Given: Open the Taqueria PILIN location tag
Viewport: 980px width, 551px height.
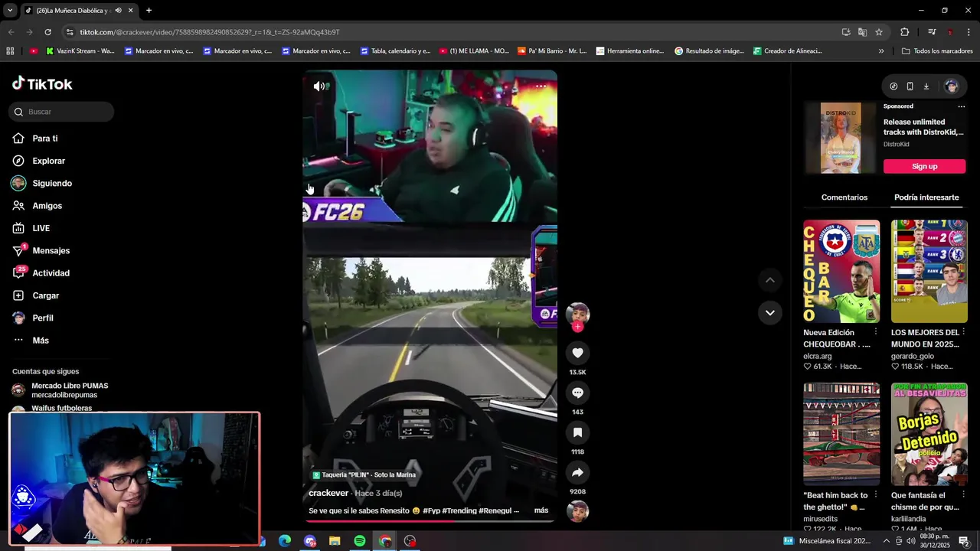Looking at the screenshot, I should [x=364, y=475].
